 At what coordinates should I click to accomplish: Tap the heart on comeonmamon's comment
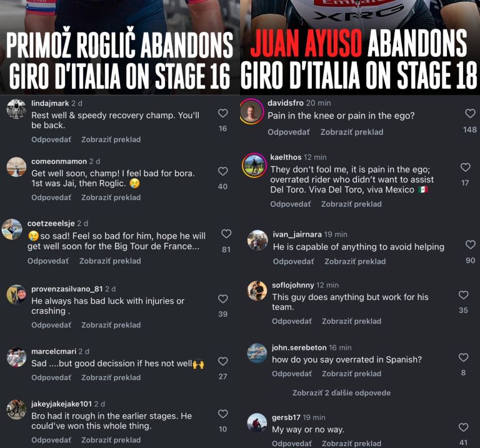223,171
